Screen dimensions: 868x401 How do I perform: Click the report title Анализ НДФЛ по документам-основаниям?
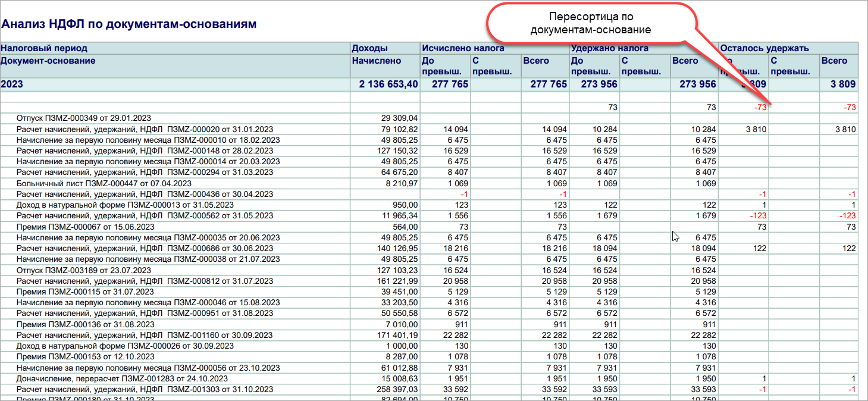pyautogui.click(x=129, y=24)
